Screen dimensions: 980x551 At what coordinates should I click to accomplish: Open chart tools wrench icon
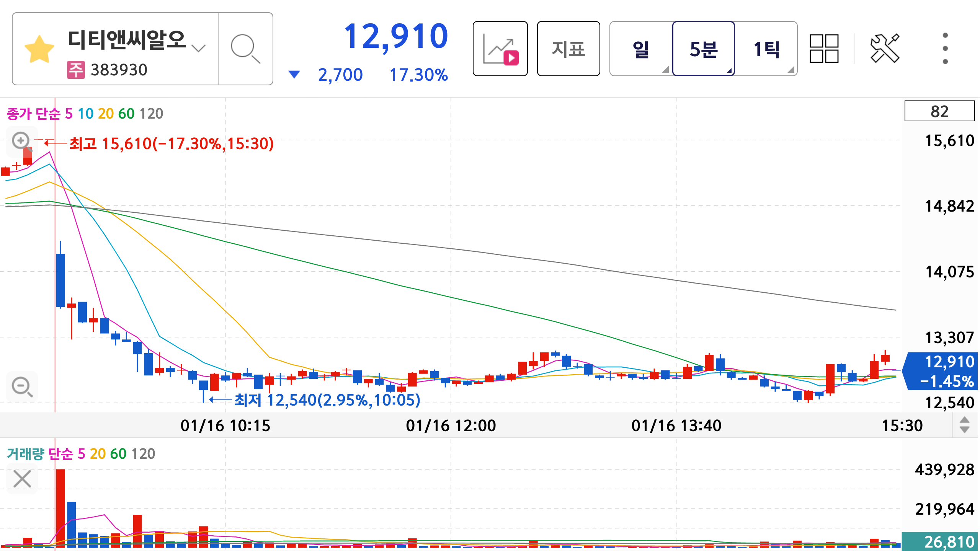(x=885, y=49)
